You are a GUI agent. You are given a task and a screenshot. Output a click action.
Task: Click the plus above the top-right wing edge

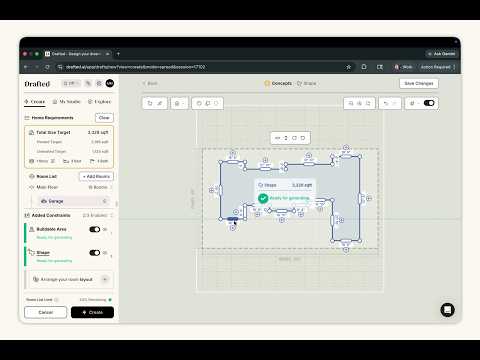click(346, 147)
